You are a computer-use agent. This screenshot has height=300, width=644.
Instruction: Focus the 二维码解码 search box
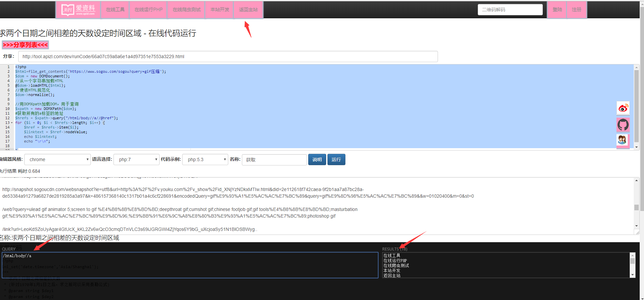[x=510, y=10]
